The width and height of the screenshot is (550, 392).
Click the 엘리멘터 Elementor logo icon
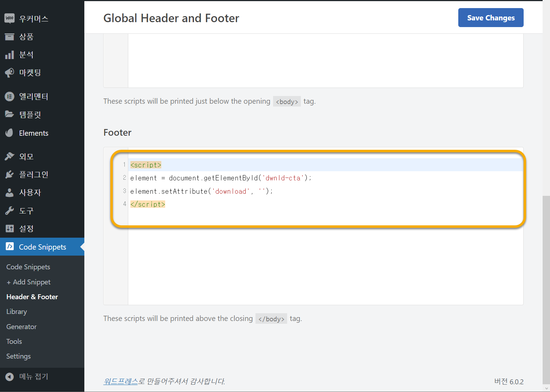tap(9, 96)
